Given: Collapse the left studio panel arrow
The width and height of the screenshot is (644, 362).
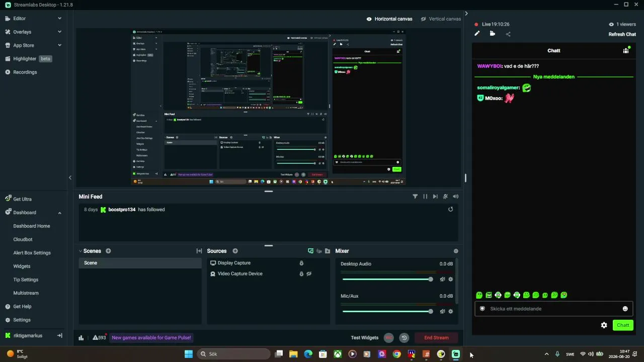Looking at the screenshot, I should (70, 177).
